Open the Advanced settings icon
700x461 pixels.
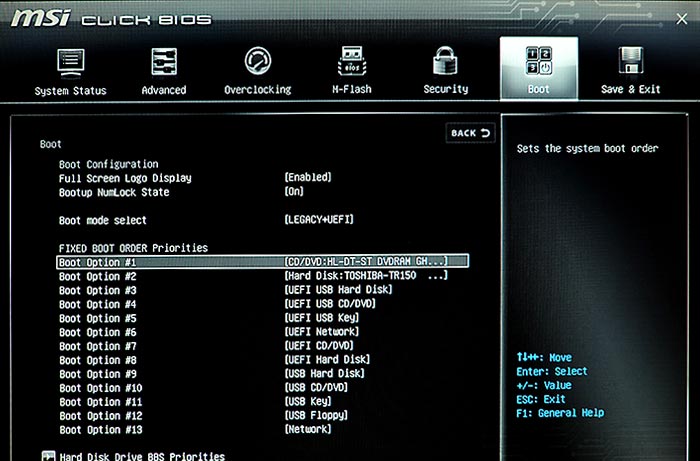tap(164, 62)
